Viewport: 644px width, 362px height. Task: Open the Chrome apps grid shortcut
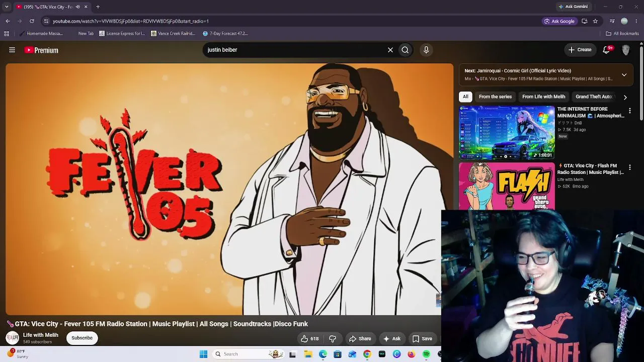point(7,34)
